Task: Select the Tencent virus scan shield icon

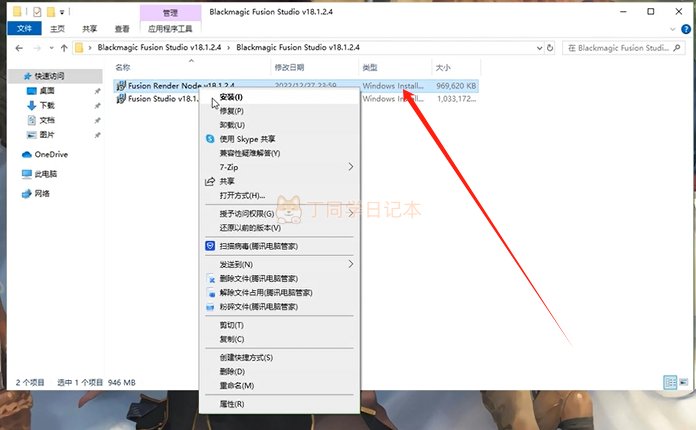Action: tap(210, 246)
